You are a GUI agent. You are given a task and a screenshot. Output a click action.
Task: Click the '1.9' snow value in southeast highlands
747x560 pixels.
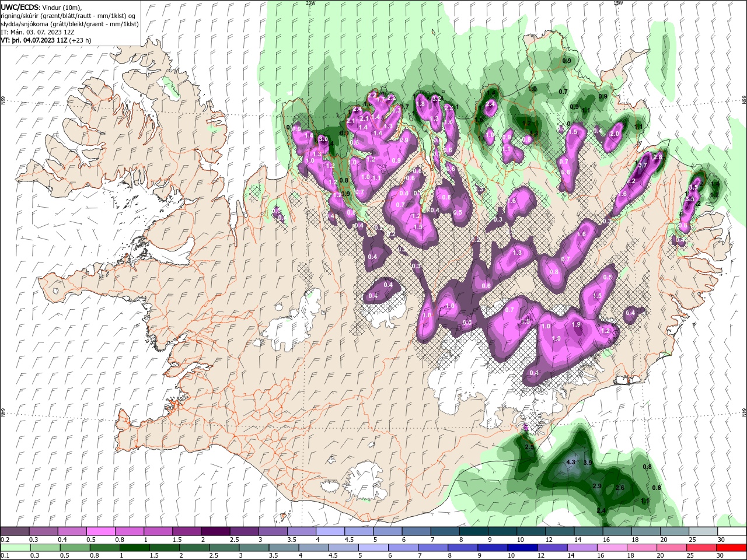tap(577, 324)
